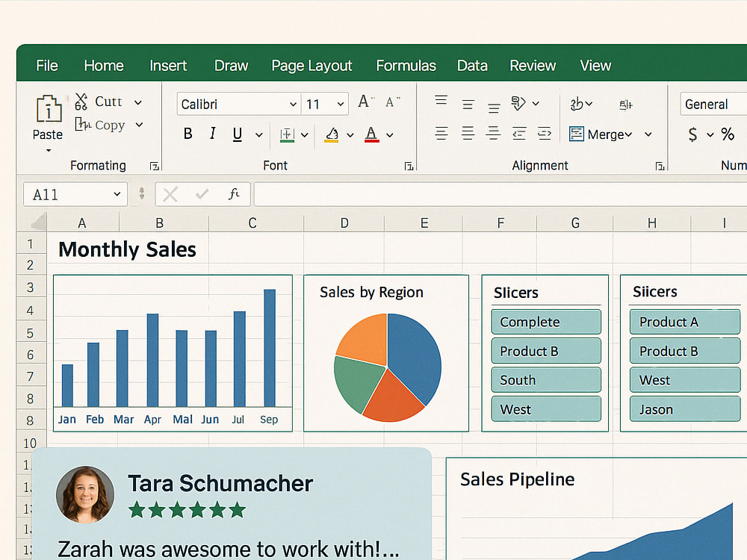
Task: Click Tara Schumacher profile photo
Action: tap(85, 495)
